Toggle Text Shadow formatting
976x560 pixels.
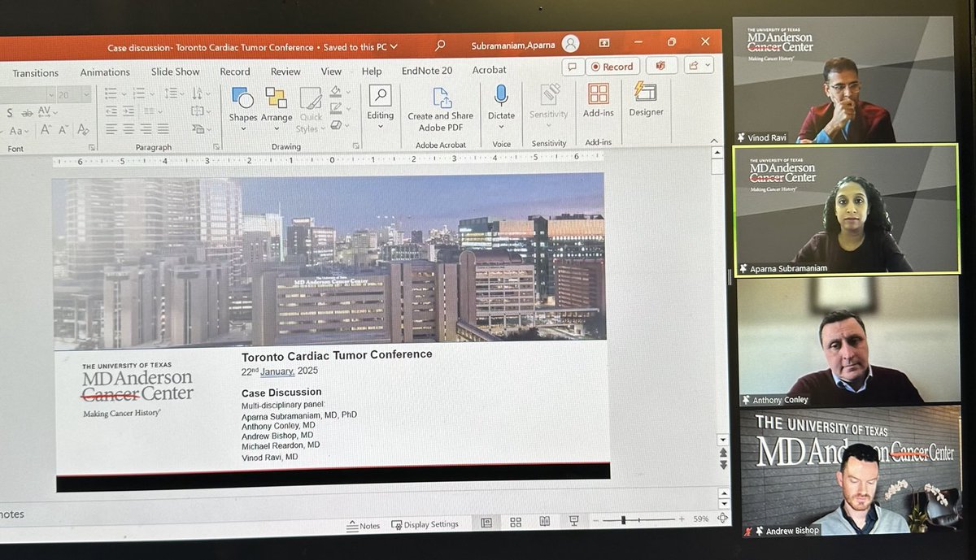point(8,112)
